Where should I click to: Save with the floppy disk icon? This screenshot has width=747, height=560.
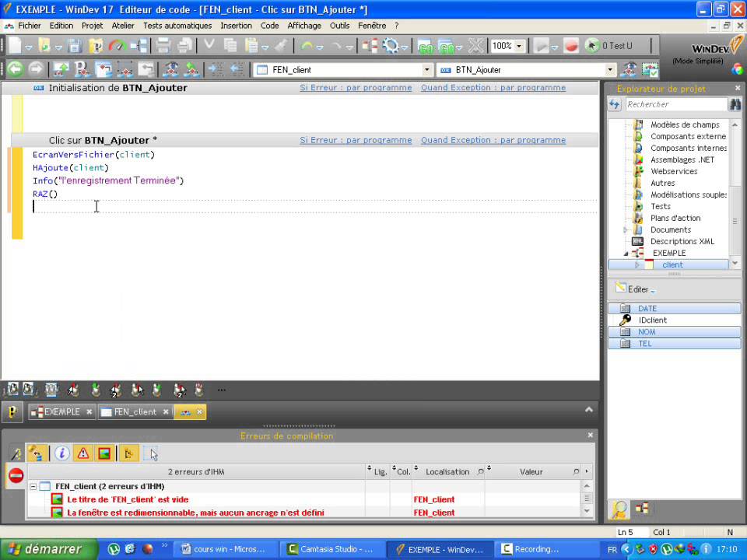75,46
